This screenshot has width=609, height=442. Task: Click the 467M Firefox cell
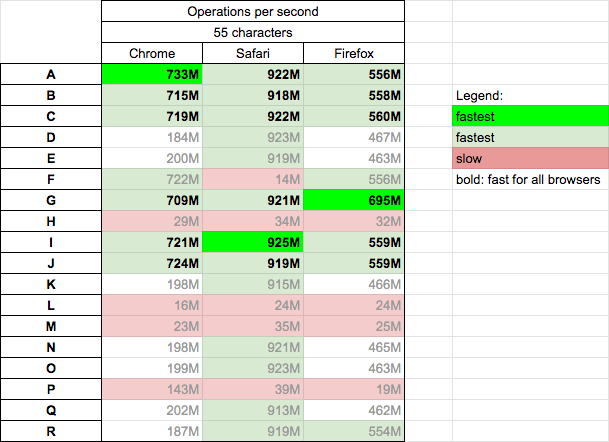[354, 137]
